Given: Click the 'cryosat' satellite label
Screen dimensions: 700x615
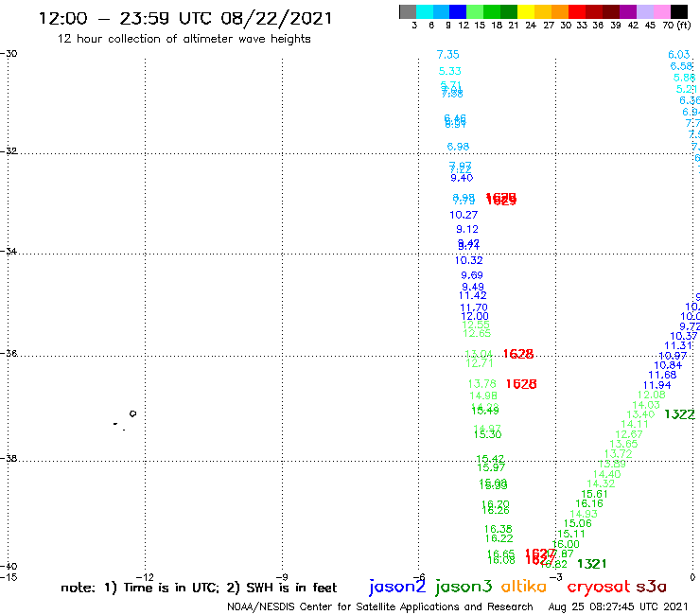Looking at the screenshot, I should coord(598,586).
